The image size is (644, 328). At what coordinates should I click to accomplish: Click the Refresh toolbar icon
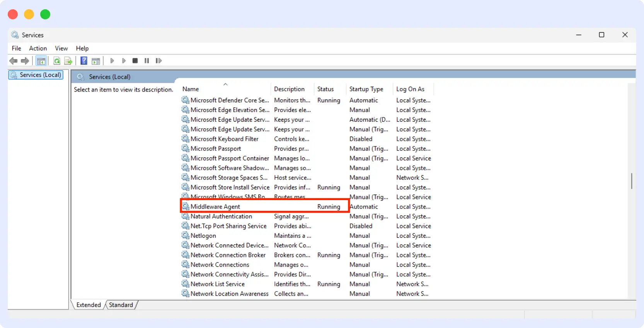pyautogui.click(x=57, y=61)
